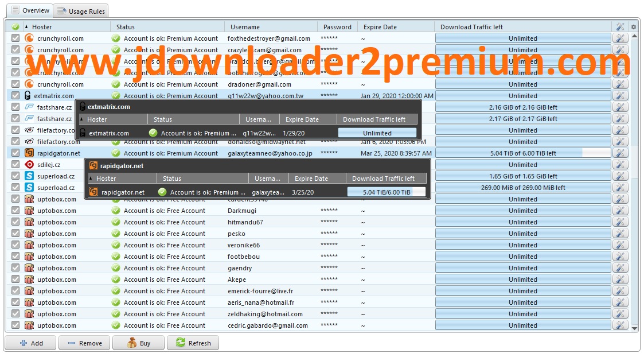This screenshot has height=357, width=644.
Task: Click the 2.16 GiB of 2.16 GiB traffic bar
Action: tap(523, 107)
